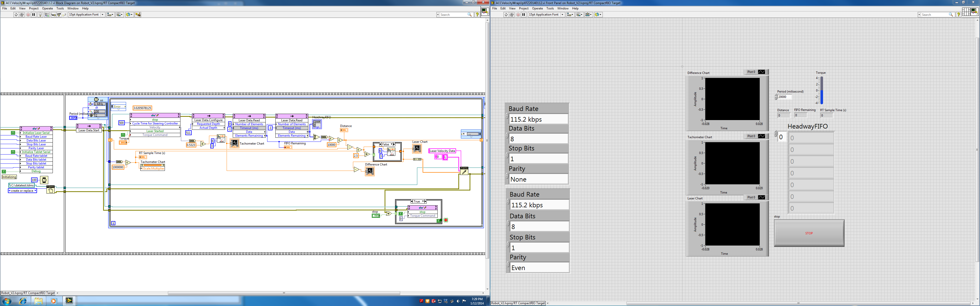This screenshot has width=980, height=306.
Task: Click True case selector on diagram
Action: (419, 201)
